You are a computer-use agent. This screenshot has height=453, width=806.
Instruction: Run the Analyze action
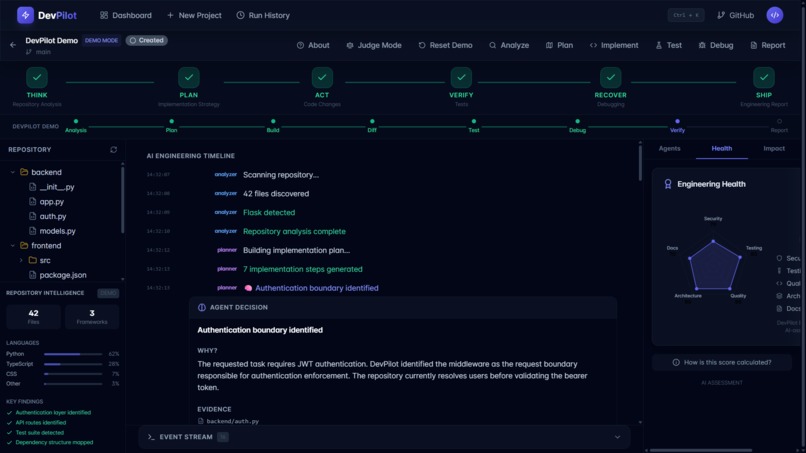click(509, 45)
